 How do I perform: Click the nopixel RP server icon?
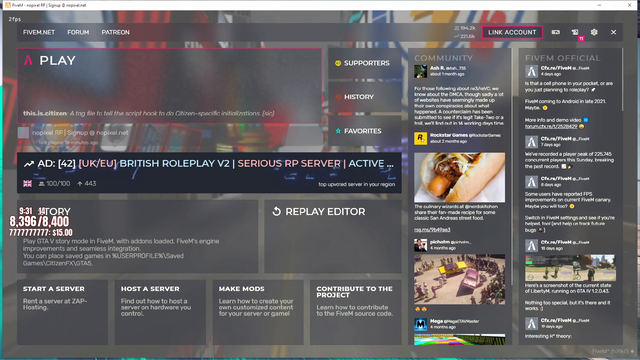[23, 133]
